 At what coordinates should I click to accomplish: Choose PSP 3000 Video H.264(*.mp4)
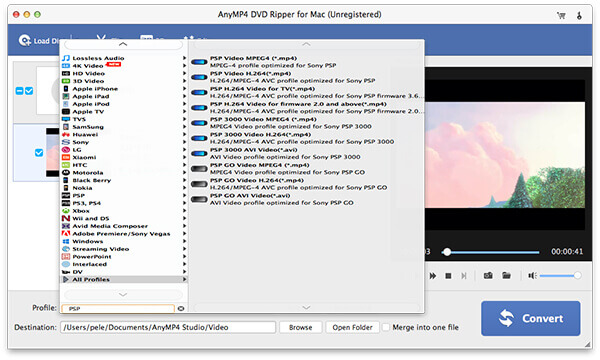pos(307,138)
